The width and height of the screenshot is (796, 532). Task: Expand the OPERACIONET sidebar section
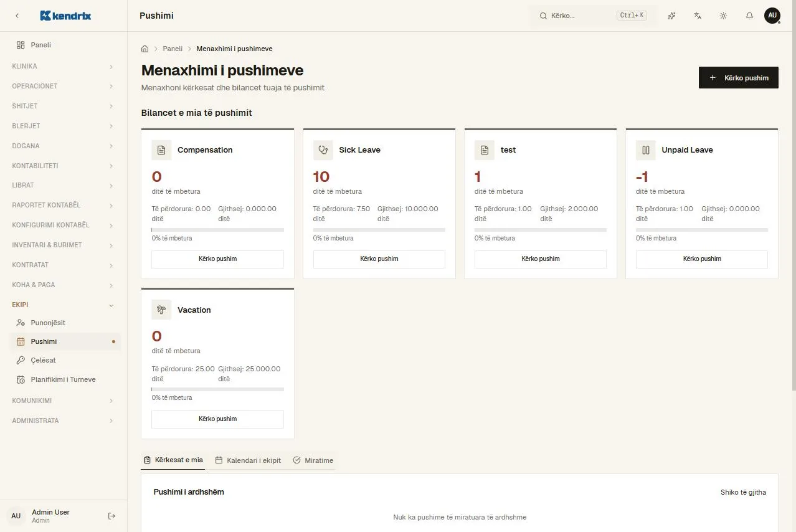(x=63, y=86)
